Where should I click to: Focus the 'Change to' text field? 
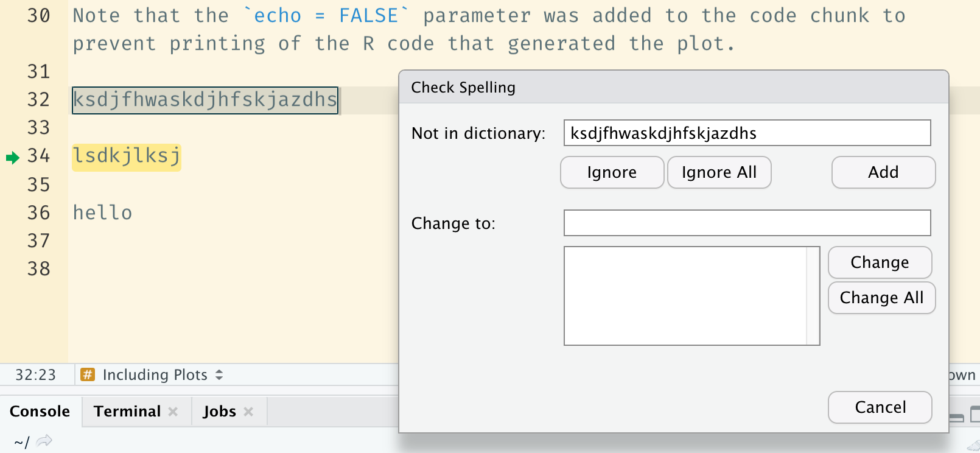(x=747, y=223)
